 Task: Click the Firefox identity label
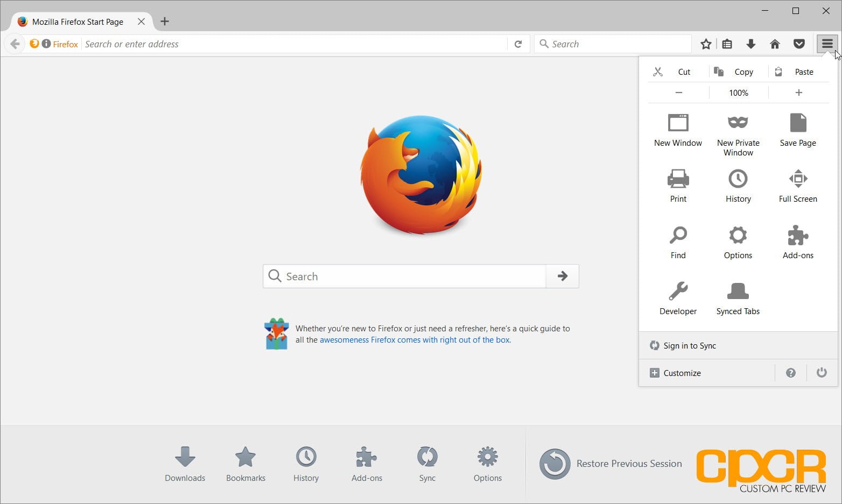click(x=65, y=44)
